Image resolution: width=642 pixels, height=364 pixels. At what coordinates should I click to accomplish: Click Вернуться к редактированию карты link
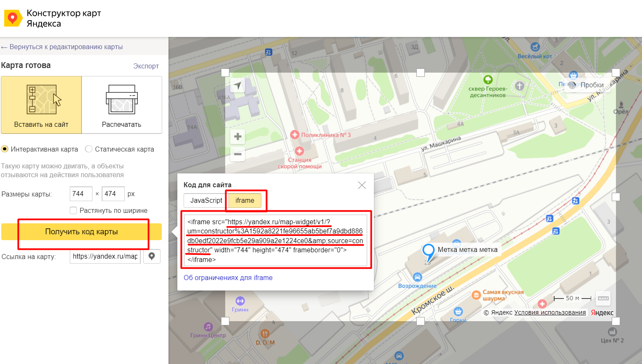(62, 47)
